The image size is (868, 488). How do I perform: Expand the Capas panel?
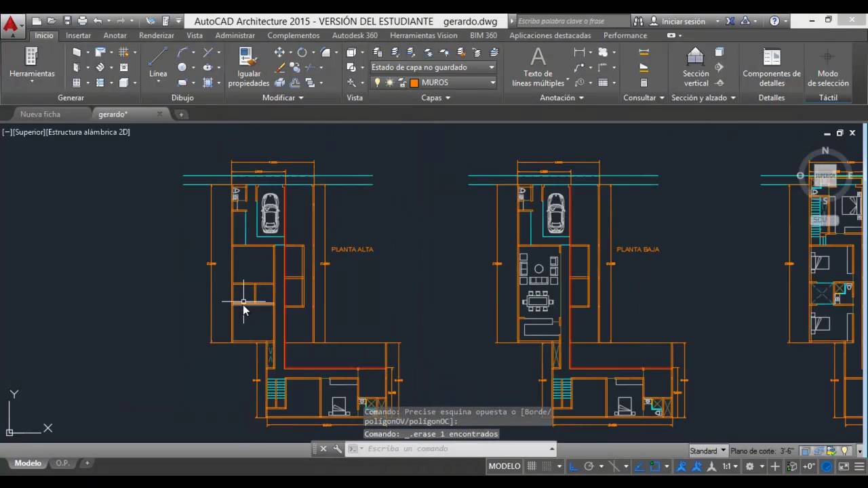[x=436, y=98]
